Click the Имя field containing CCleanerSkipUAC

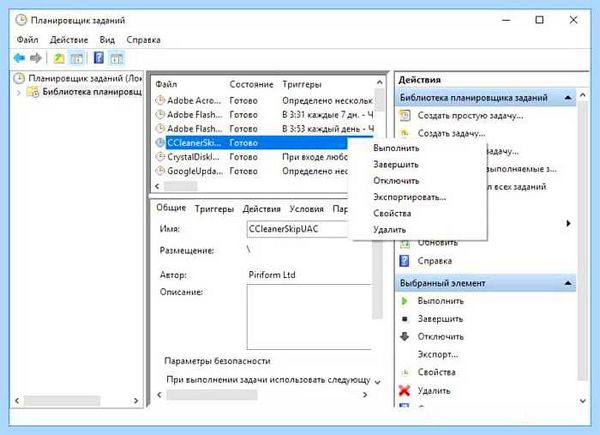(297, 229)
